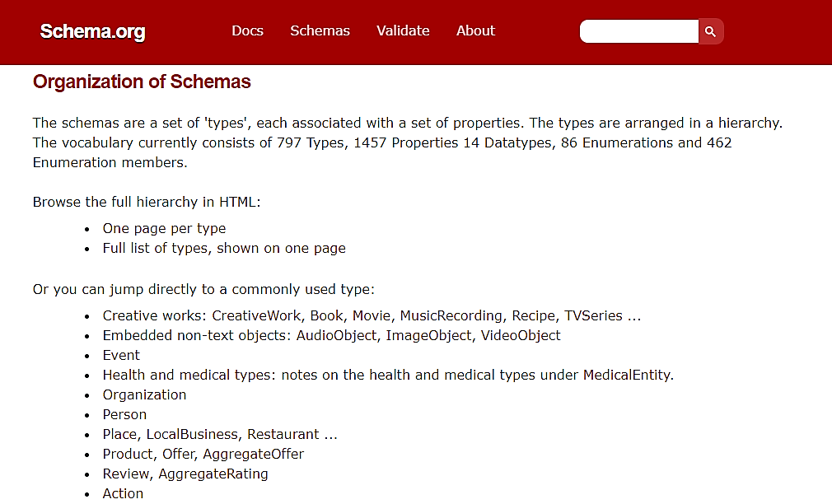This screenshot has height=504, width=832.
Task: Open the Docs menu item
Action: pyautogui.click(x=247, y=30)
